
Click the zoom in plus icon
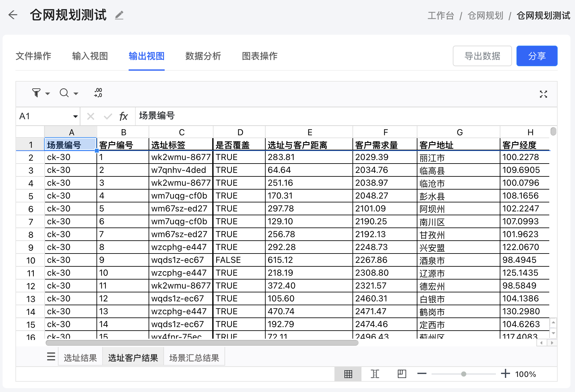505,374
